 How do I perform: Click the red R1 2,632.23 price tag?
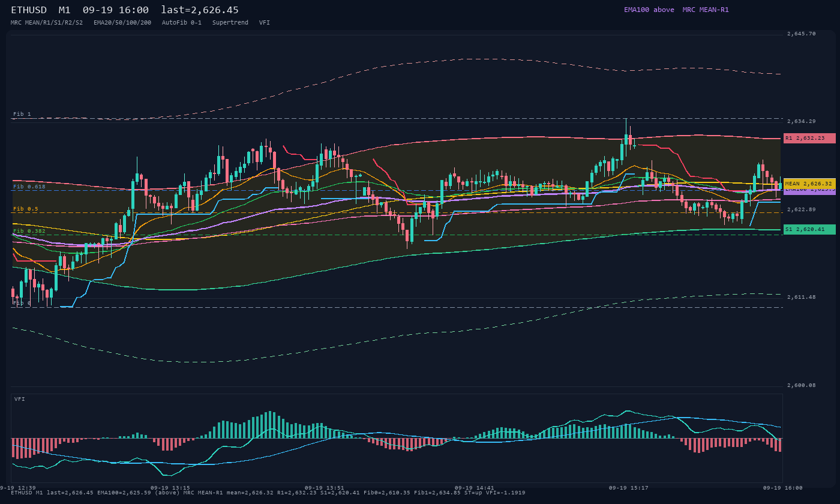click(809, 138)
